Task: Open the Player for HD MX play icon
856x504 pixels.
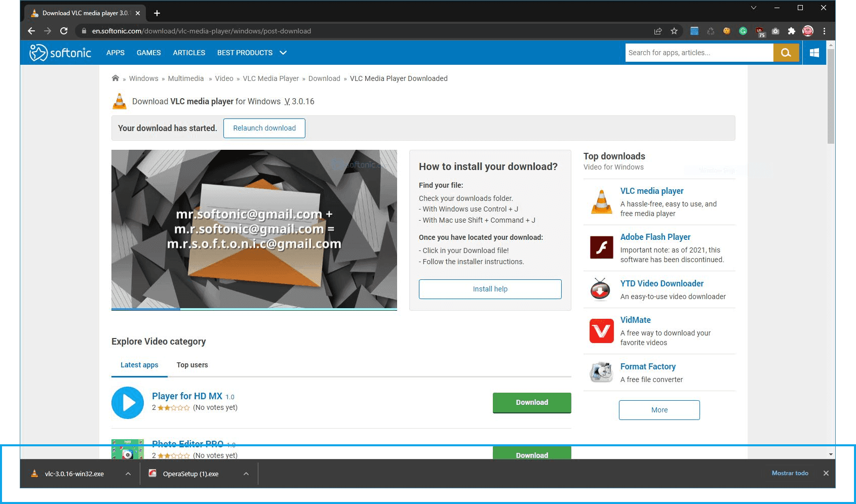Action: pyautogui.click(x=128, y=403)
